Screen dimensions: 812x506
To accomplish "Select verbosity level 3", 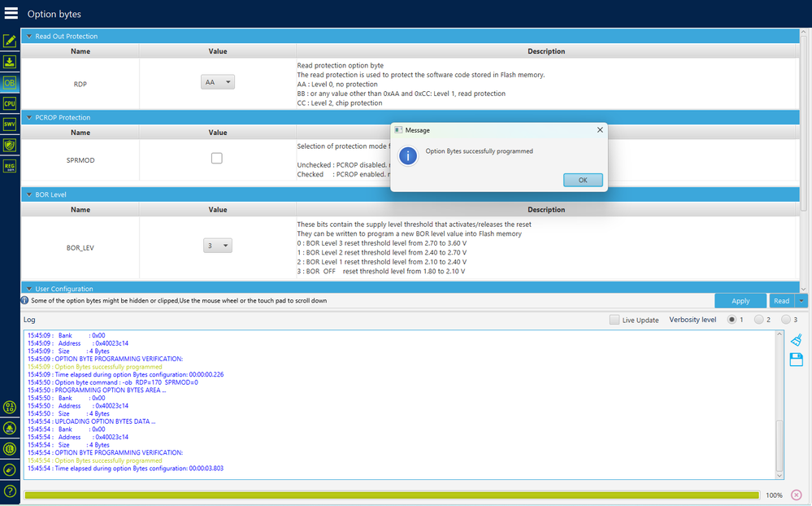I will coord(786,320).
